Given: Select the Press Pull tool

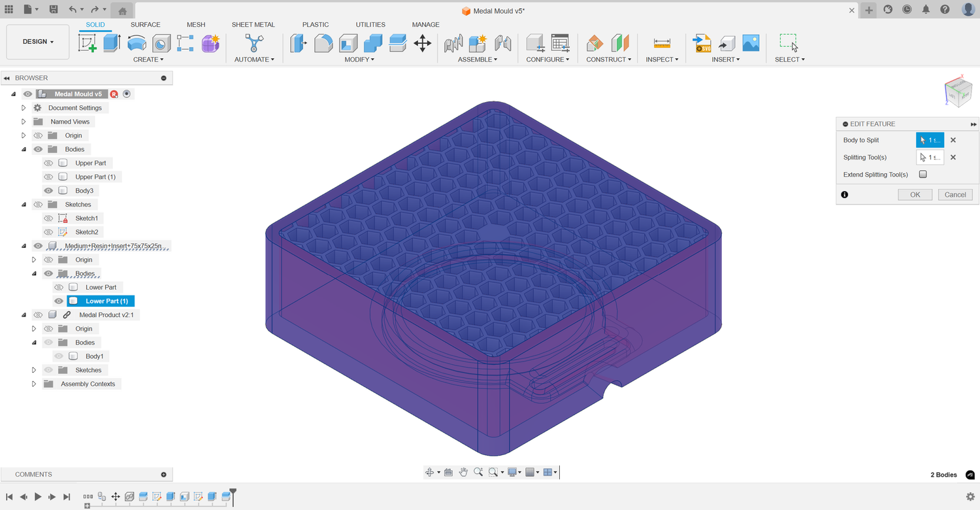Looking at the screenshot, I should click(299, 43).
